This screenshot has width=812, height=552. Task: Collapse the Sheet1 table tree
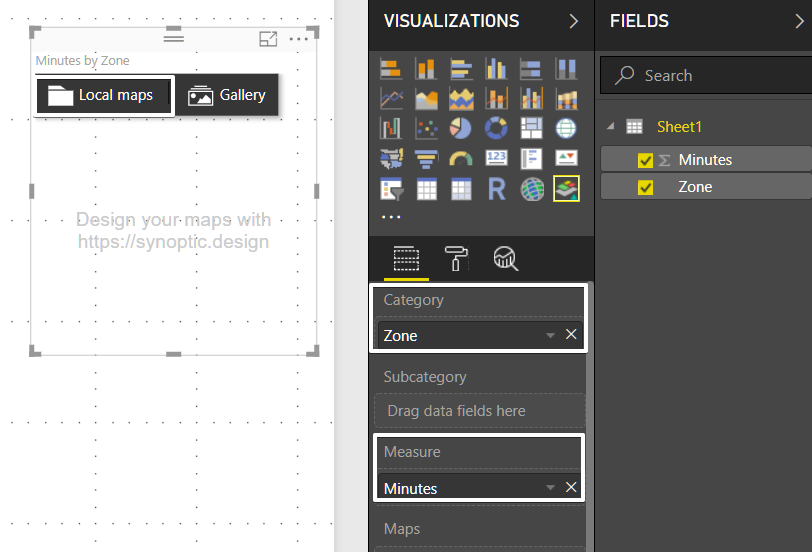610,126
